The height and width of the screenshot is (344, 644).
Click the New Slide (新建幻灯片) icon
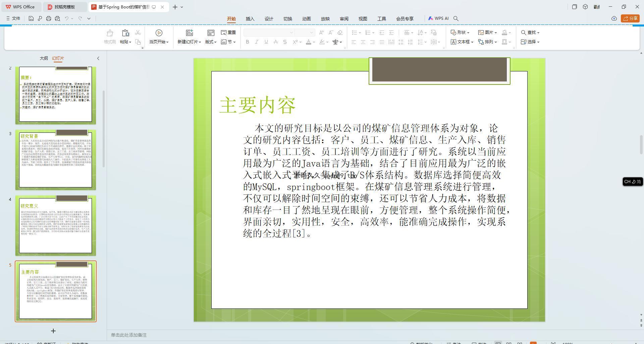pos(190,33)
